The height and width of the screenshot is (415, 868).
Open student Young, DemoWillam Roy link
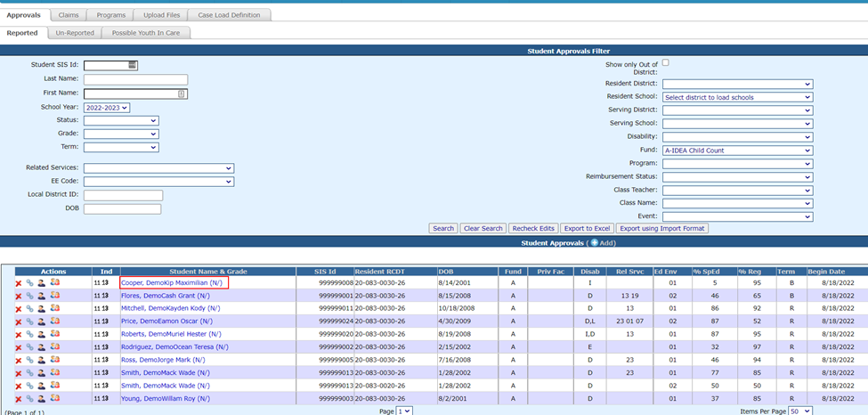pyautogui.click(x=166, y=398)
